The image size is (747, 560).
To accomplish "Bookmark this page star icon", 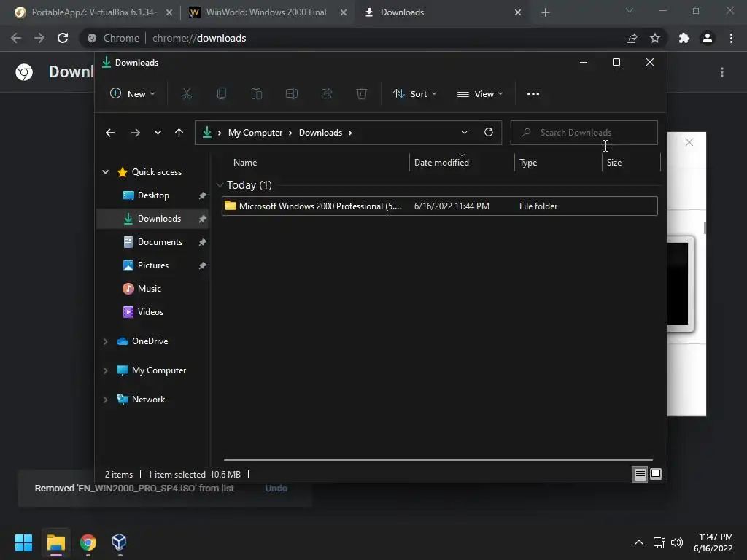I will (655, 38).
